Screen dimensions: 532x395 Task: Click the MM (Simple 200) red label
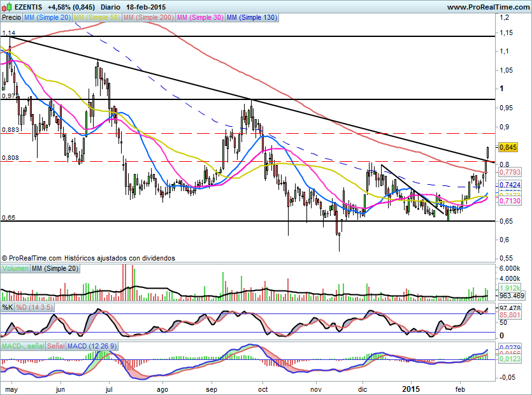tap(148, 18)
